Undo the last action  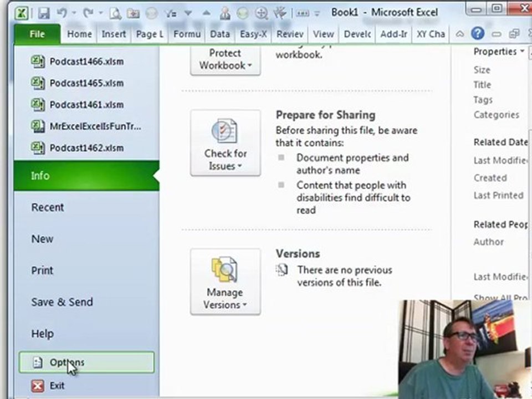tap(62, 13)
